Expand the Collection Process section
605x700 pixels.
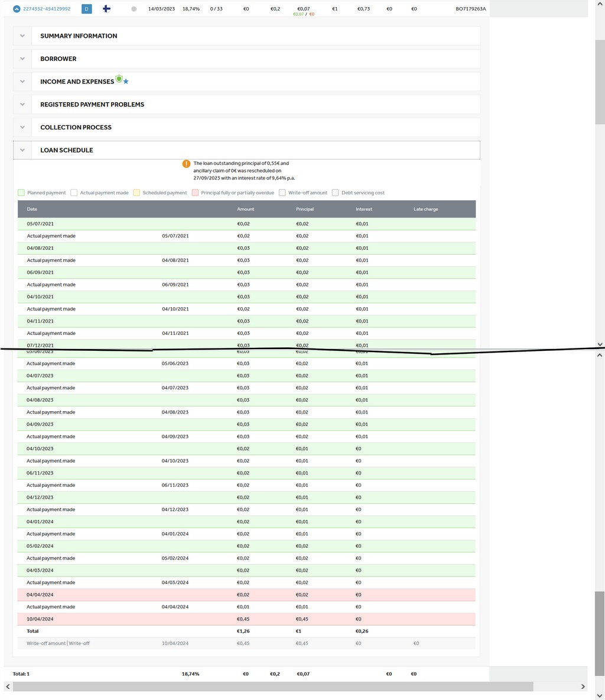(x=246, y=127)
